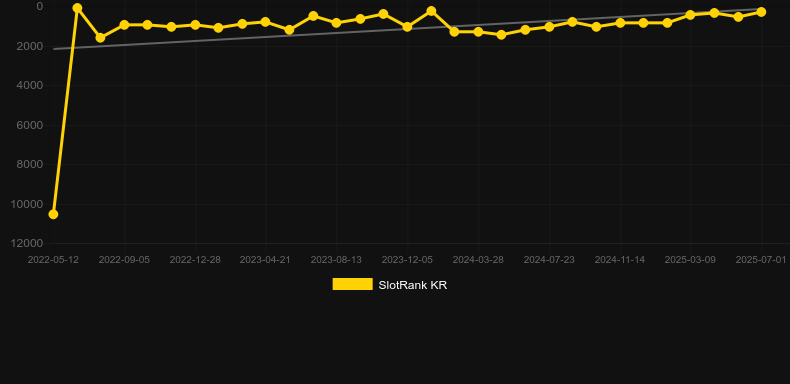Viewport: 790px width, 384px height.
Task: Select the data point above 2024-07-23
Action: click(549, 26)
